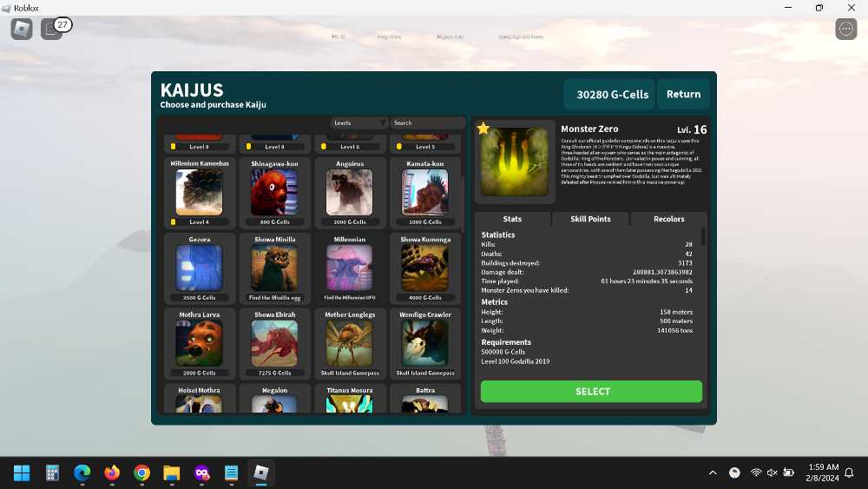This screenshot has width=868, height=489.
Task: Click the Monster Zero name heading
Action: [589, 129]
